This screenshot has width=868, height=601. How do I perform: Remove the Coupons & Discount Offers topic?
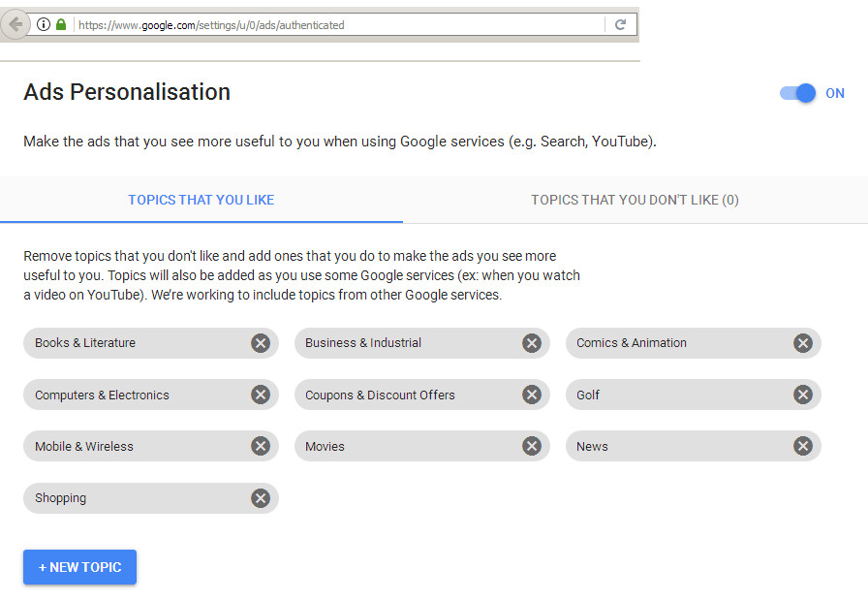point(531,395)
